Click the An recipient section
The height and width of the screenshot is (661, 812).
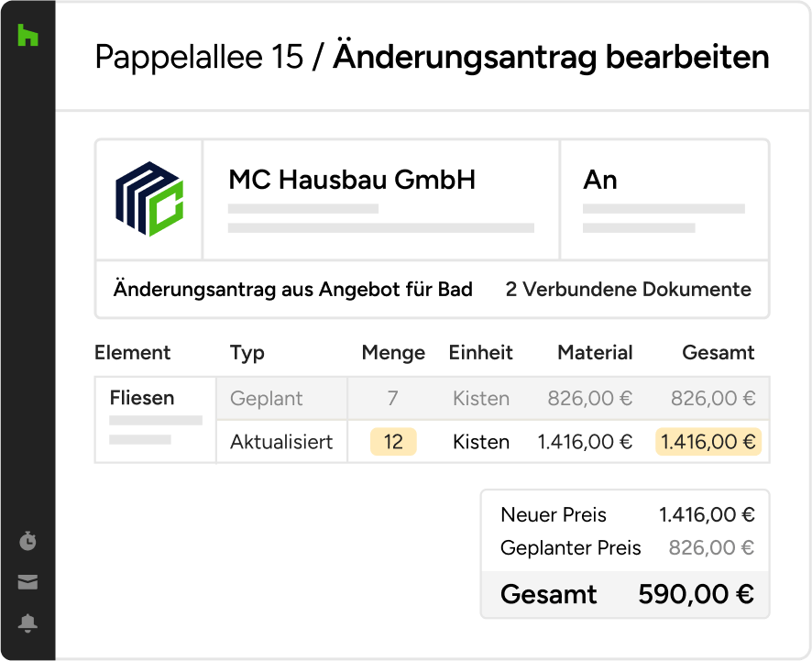point(600,180)
